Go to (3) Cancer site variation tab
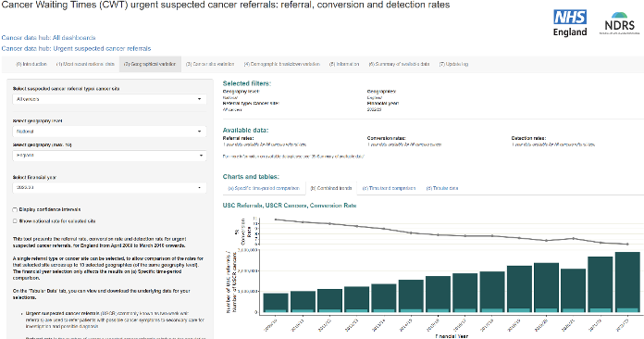 pos(210,64)
